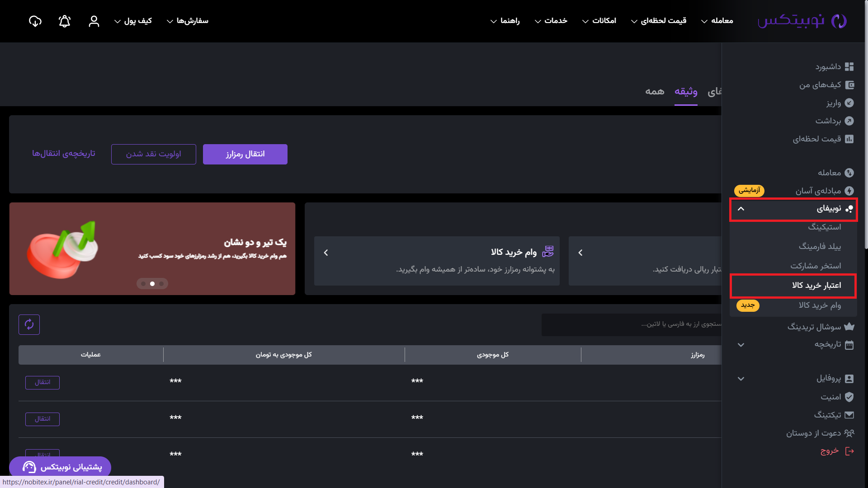
Task: Collapse the نوبیفای sidebar section chevron
Action: 741,209
